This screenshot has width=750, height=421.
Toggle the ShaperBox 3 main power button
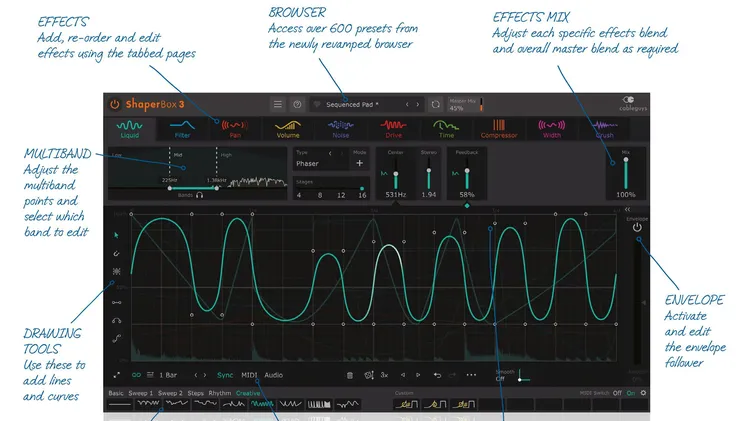tap(115, 104)
